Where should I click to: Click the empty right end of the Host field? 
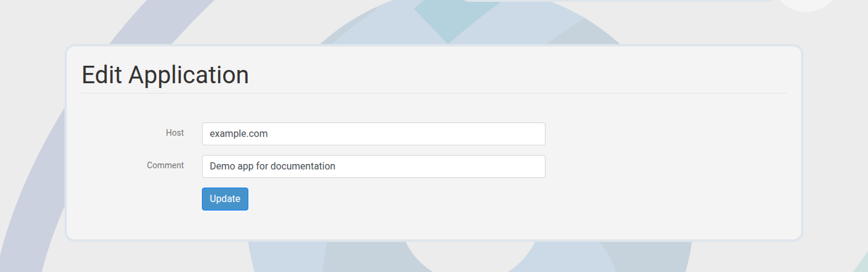pyautogui.click(x=512, y=134)
